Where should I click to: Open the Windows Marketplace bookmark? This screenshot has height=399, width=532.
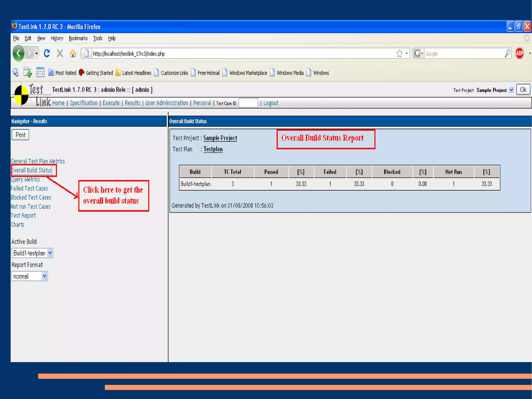(245, 73)
